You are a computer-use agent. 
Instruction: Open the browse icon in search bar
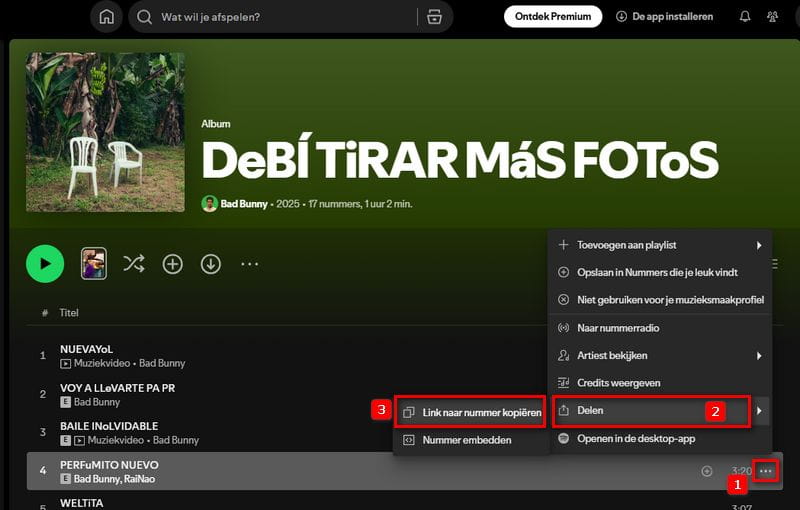point(434,17)
